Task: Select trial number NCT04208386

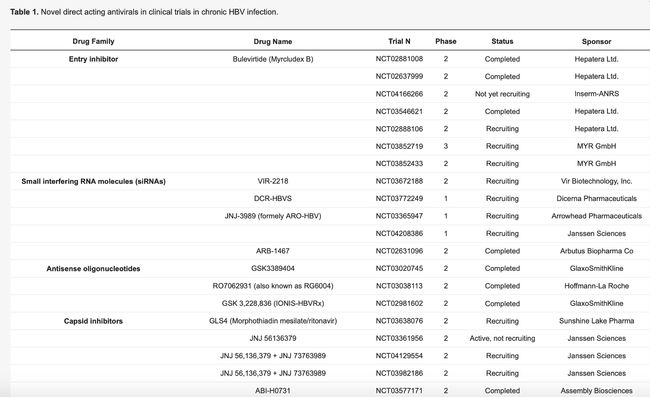Action: 399,234
